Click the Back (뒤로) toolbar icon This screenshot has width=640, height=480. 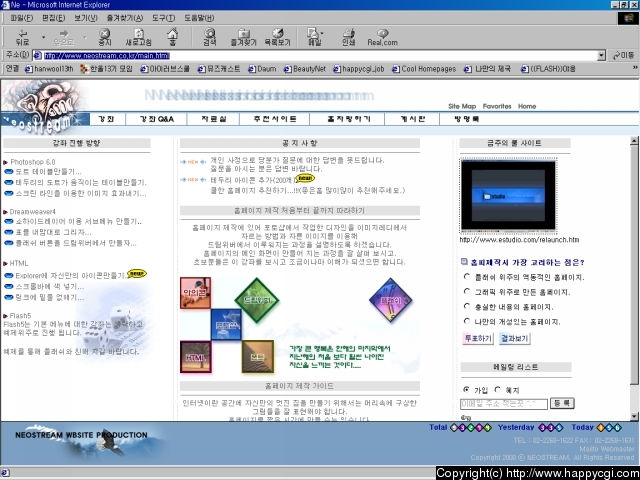(22, 37)
